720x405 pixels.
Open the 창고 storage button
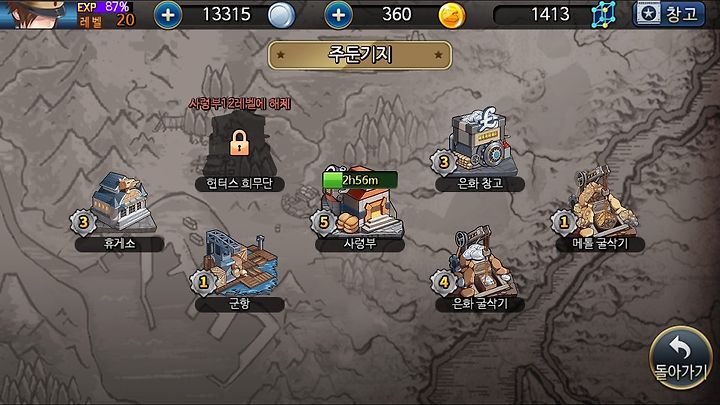(x=668, y=14)
